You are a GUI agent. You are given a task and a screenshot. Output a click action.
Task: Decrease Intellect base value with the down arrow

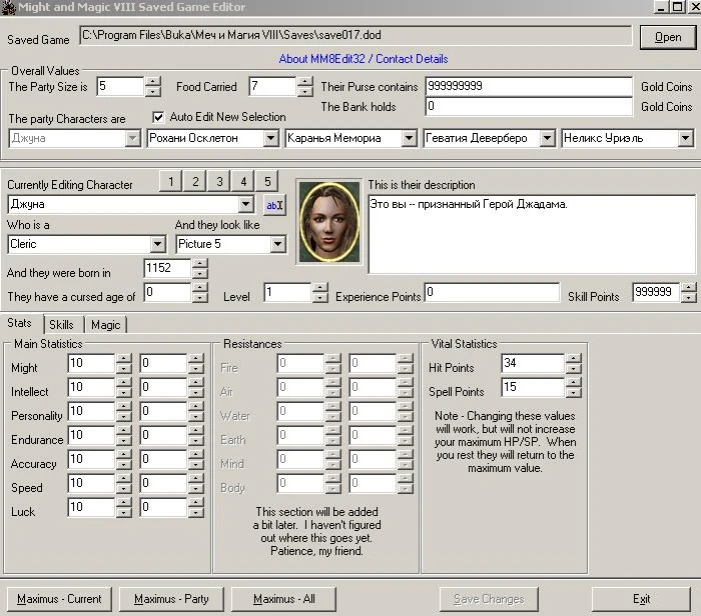(123, 392)
